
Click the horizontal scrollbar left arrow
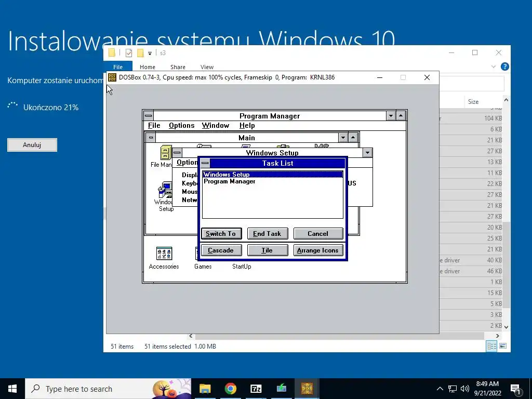[191, 336]
